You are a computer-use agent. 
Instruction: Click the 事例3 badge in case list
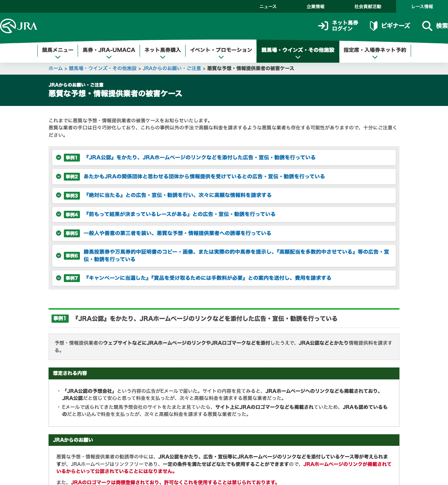tap(72, 195)
